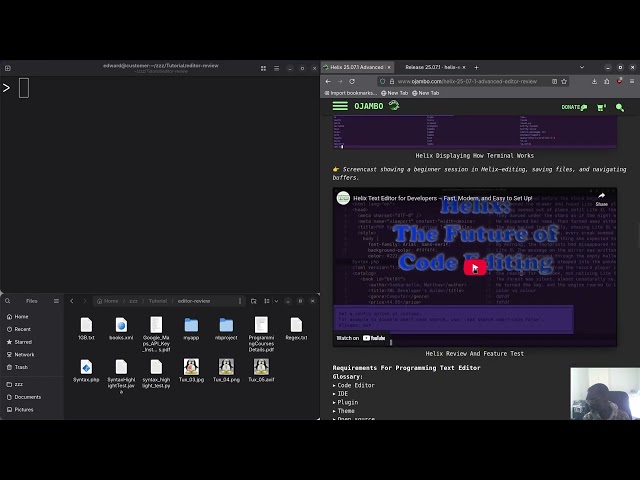The height and width of the screenshot is (480, 640).
Task: Click the OJAMBO site logo
Action: coord(376,106)
